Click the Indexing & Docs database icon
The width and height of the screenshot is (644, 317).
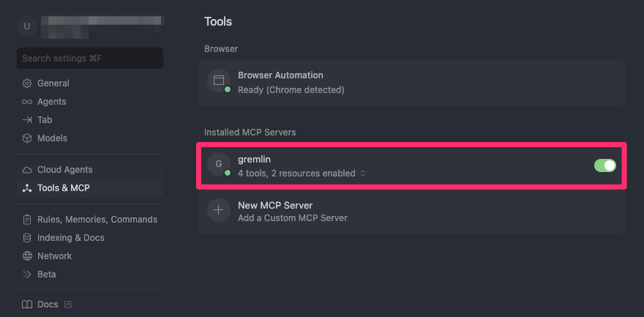(27, 238)
